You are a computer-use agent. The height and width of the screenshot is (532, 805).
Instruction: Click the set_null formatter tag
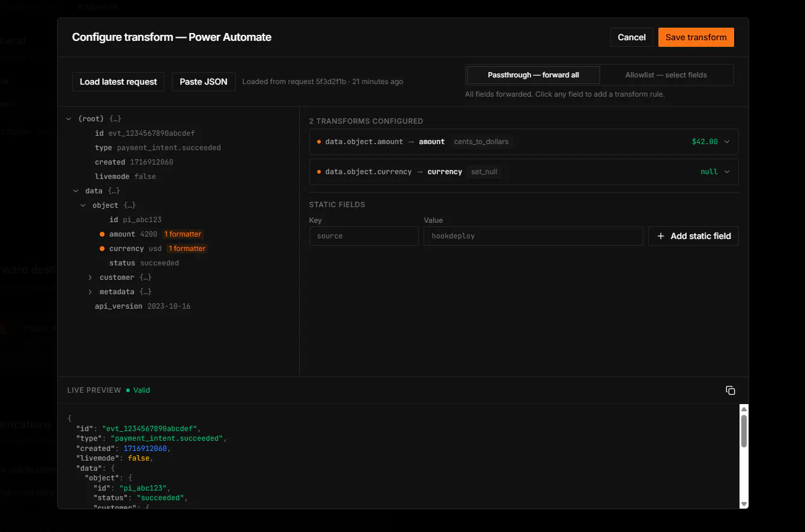(x=484, y=172)
